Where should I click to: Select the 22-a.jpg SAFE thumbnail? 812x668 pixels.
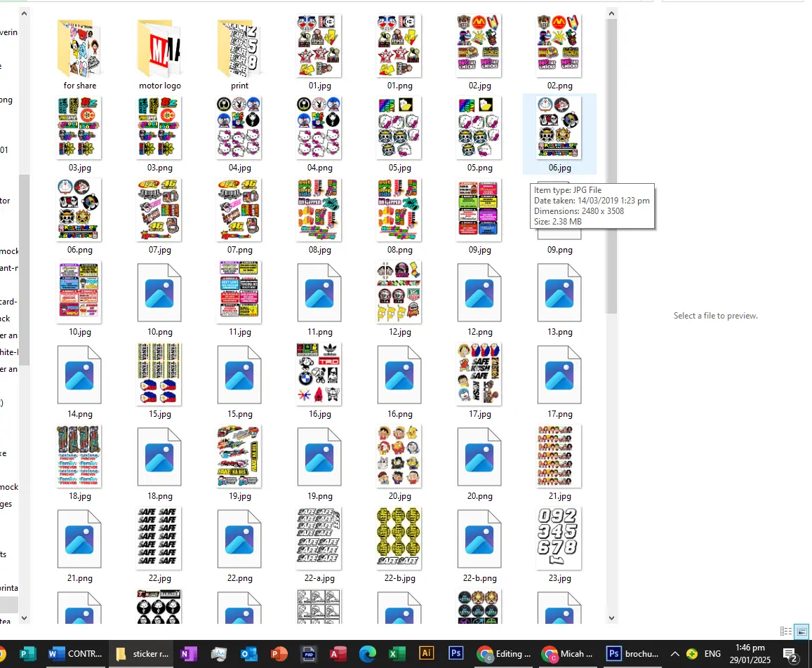319,539
